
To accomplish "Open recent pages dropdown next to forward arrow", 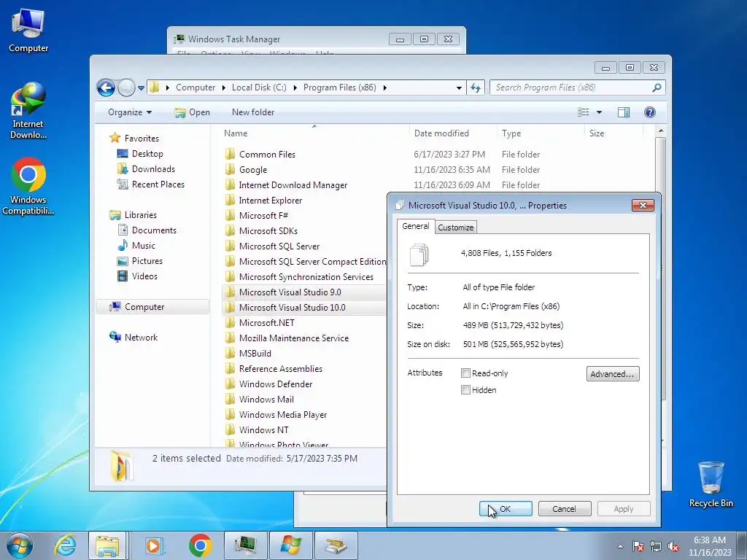I will tap(141, 88).
